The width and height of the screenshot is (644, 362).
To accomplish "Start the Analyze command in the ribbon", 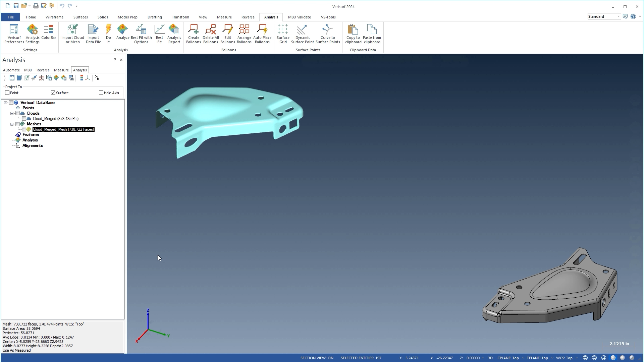I will click(x=123, y=32).
